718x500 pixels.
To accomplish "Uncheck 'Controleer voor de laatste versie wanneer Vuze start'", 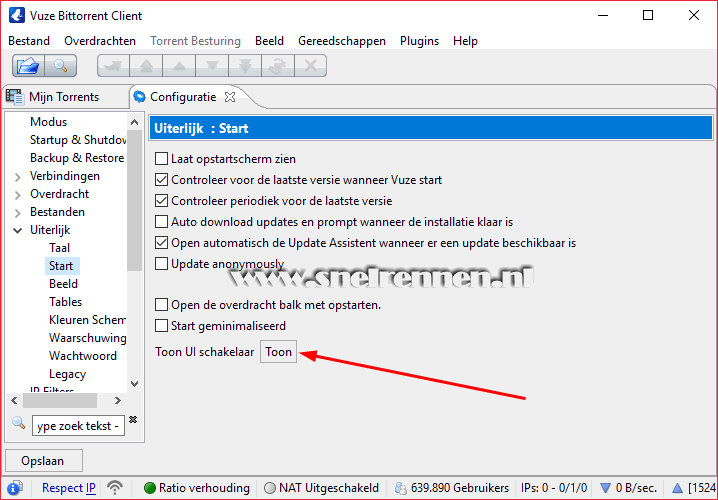I will [x=161, y=180].
